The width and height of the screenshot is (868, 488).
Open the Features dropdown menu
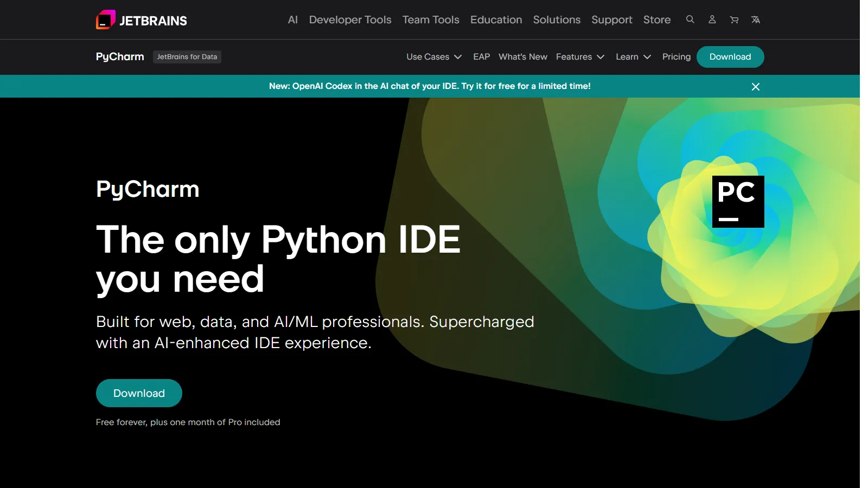click(579, 56)
